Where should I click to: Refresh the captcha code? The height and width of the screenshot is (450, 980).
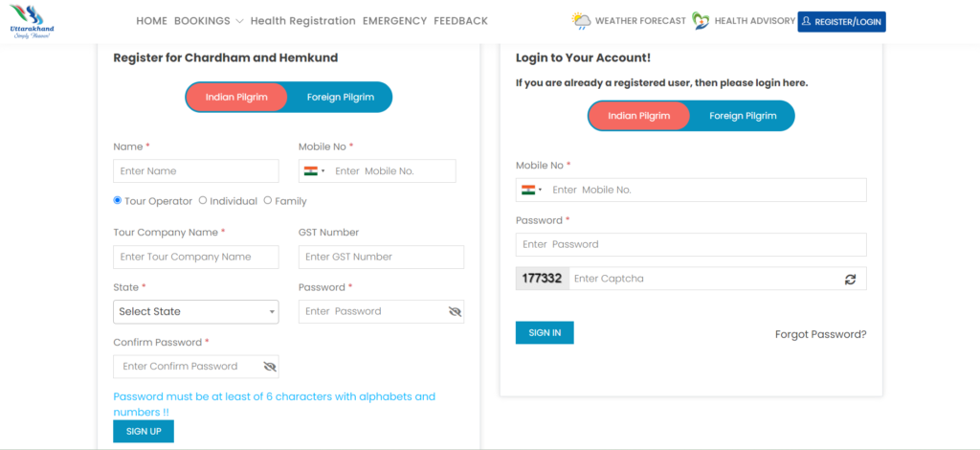coord(850,279)
